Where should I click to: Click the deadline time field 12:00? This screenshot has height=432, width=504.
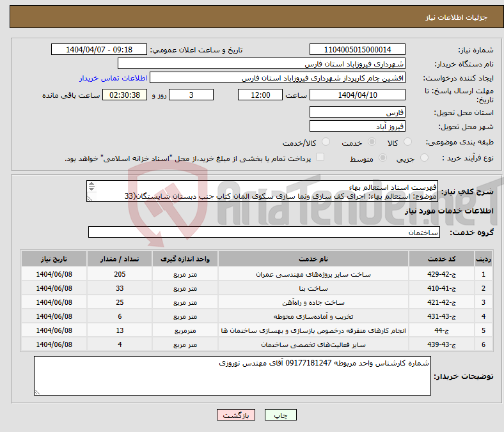pos(260,95)
